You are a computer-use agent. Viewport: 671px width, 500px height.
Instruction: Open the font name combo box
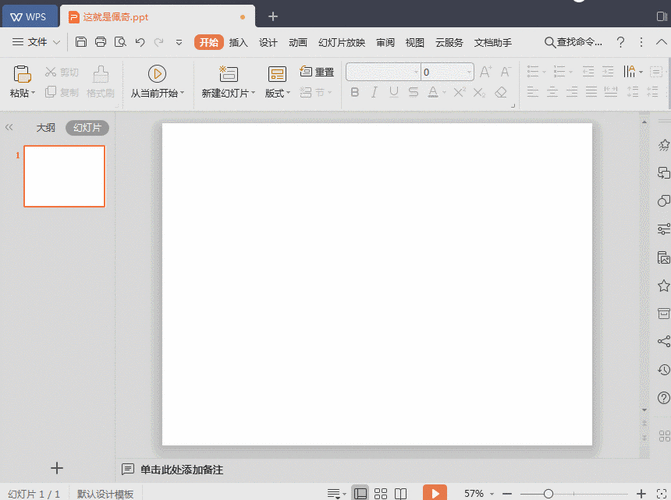[383, 72]
